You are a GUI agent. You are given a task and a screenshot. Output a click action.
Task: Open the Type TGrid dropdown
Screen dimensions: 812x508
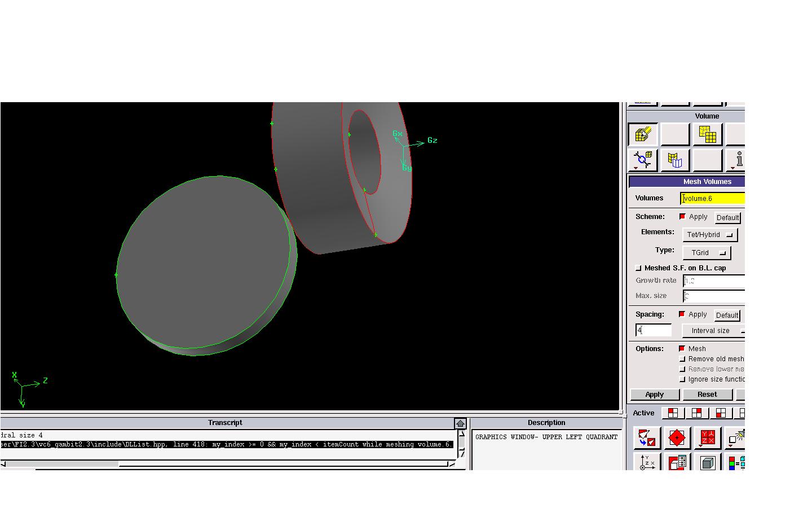pos(707,253)
